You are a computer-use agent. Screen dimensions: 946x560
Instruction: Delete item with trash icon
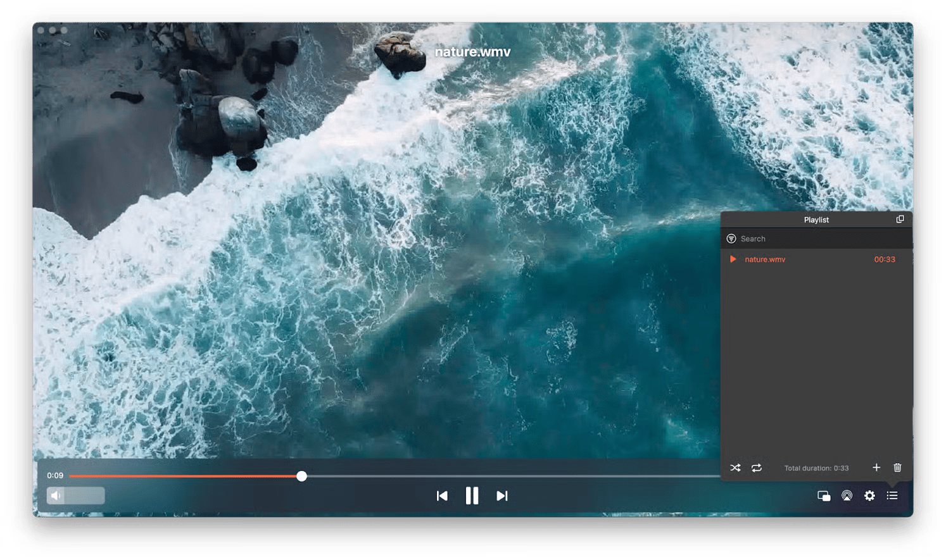(897, 468)
